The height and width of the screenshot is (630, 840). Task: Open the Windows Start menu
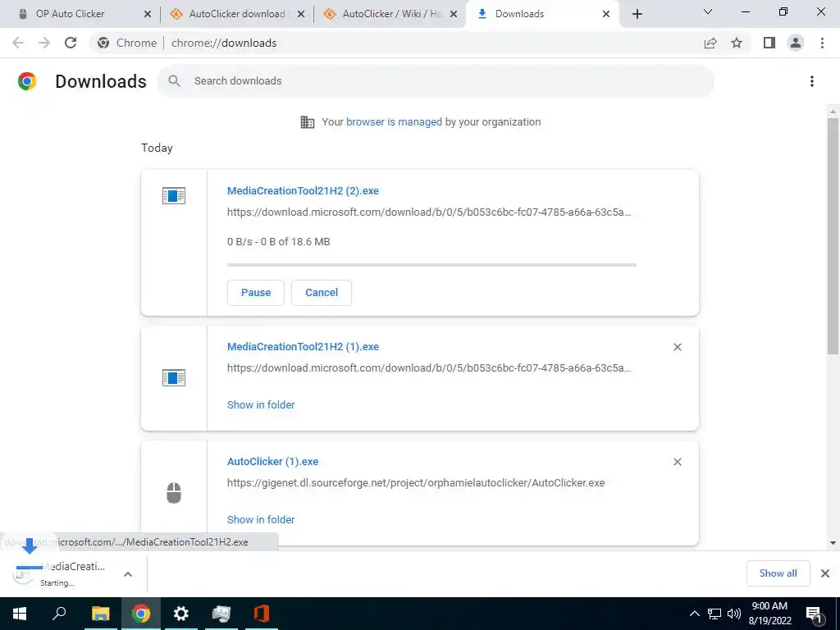tap(20, 614)
